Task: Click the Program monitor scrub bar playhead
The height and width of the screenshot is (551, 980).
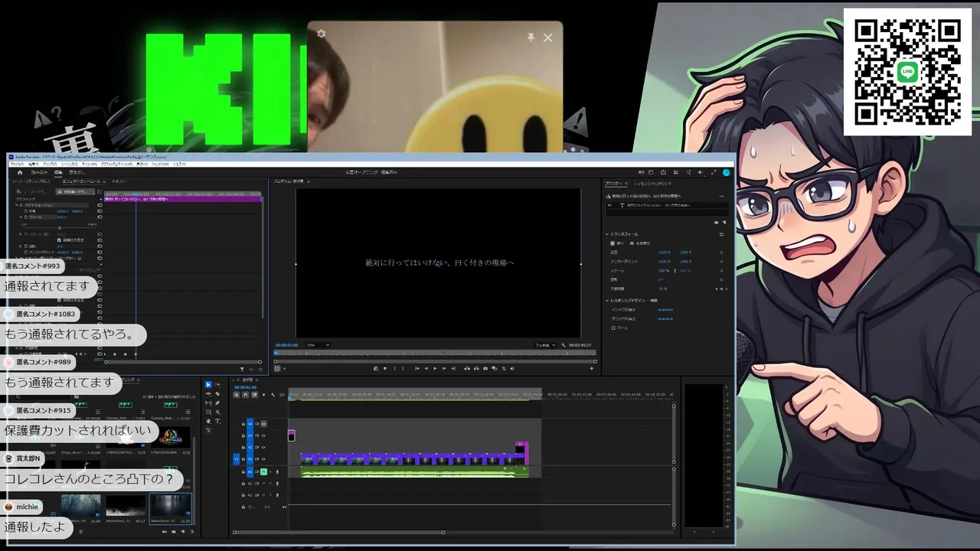Action: click(276, 353)
